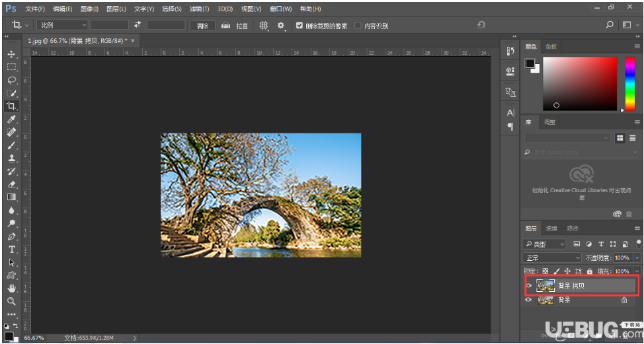Select the Clone Stamp tool
Screen dimensions: 644x344
(11, 158)
